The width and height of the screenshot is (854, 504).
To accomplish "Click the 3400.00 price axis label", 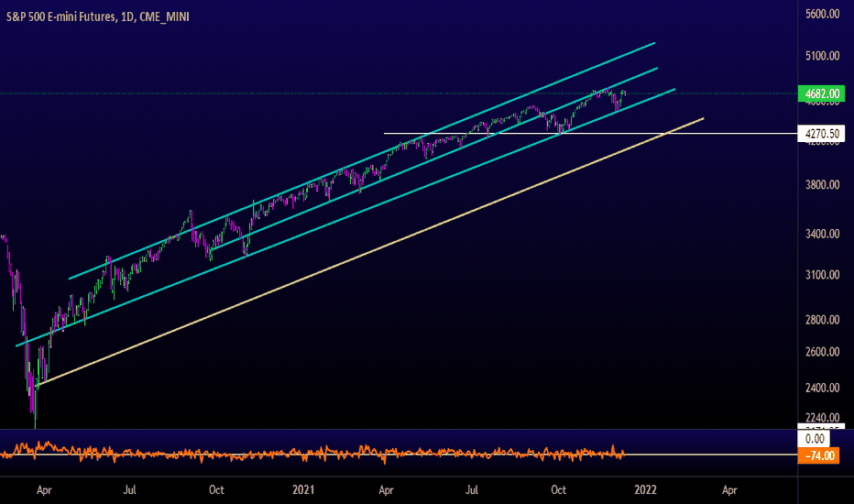I will click(823, 234).
